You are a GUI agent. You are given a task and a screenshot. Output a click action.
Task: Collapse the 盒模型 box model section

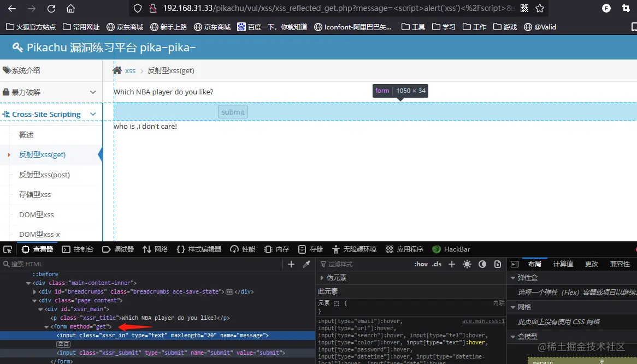pos(512,336)
